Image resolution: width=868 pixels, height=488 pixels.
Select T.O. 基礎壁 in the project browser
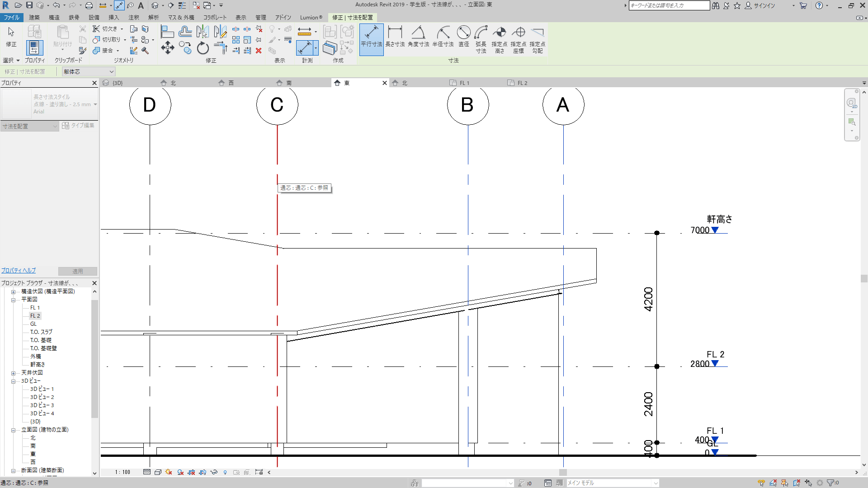43,348
